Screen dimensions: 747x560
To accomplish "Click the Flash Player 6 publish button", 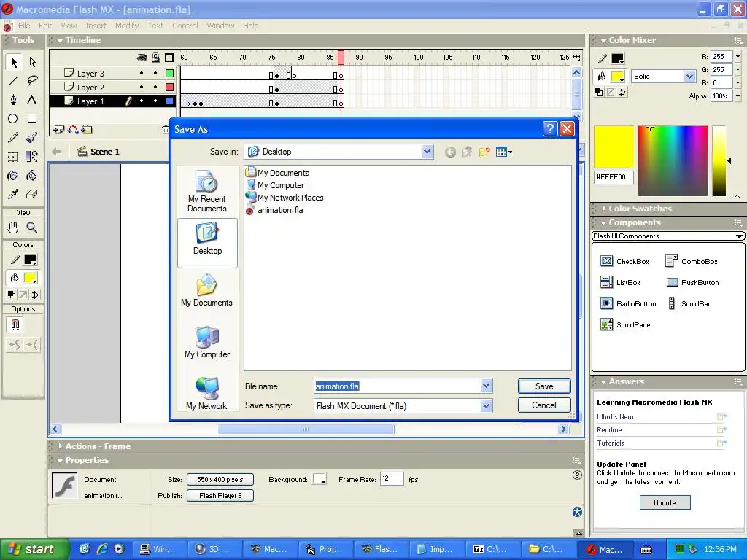I will [x=220, y=496].
